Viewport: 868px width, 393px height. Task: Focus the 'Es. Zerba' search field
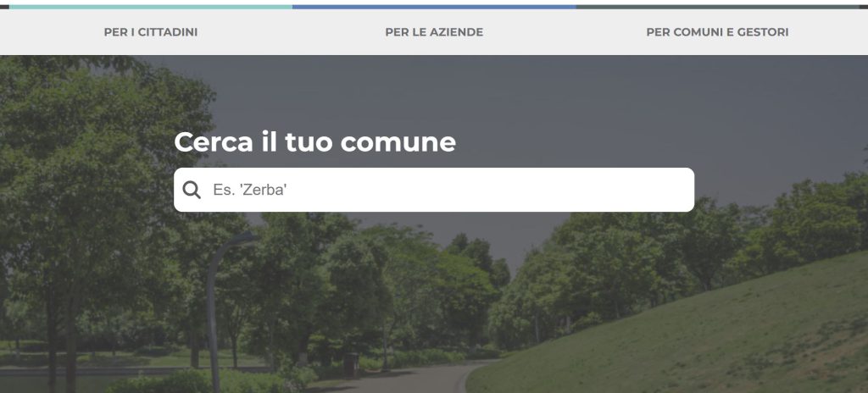(x=434, y=190)
